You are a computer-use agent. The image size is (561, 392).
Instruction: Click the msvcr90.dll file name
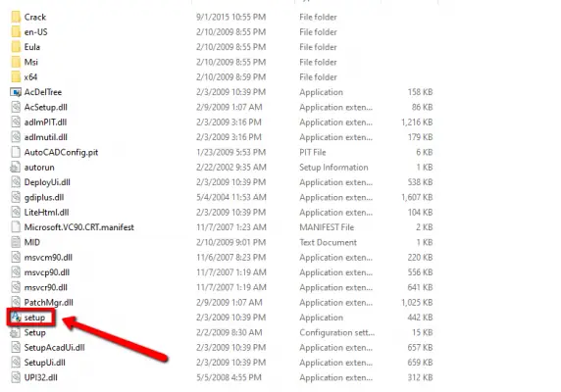click(45, 287)
